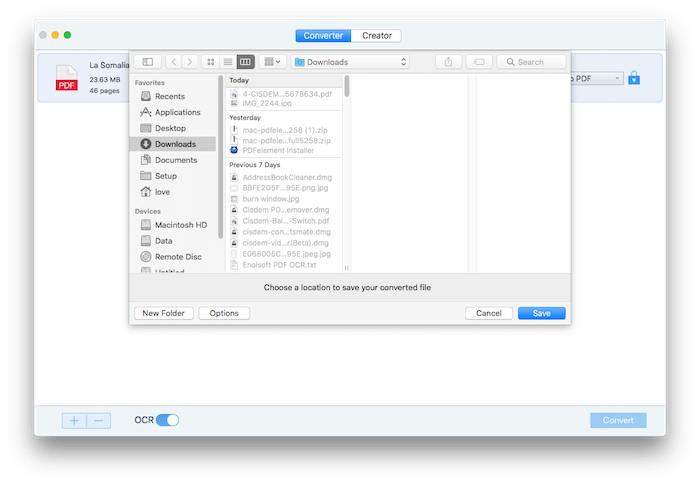Select cisdem-con...tsmate.dmg file

pyautogui.click(x=284, y=233)
